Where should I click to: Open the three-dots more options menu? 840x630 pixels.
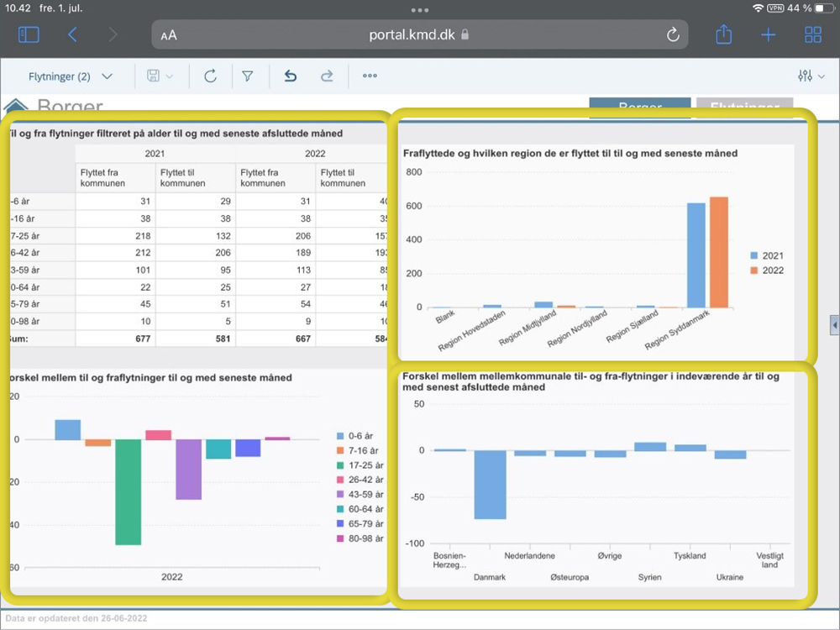(370, 76)
